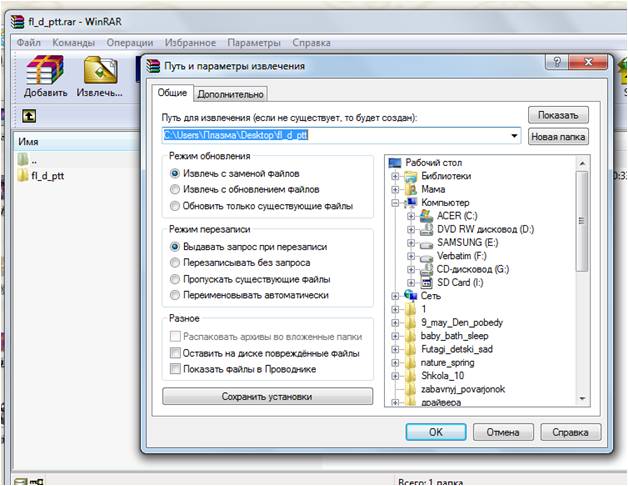Open the Параметры menu
Image resolution: width=628 pixels, height=486 pixels.
point(254,42)
